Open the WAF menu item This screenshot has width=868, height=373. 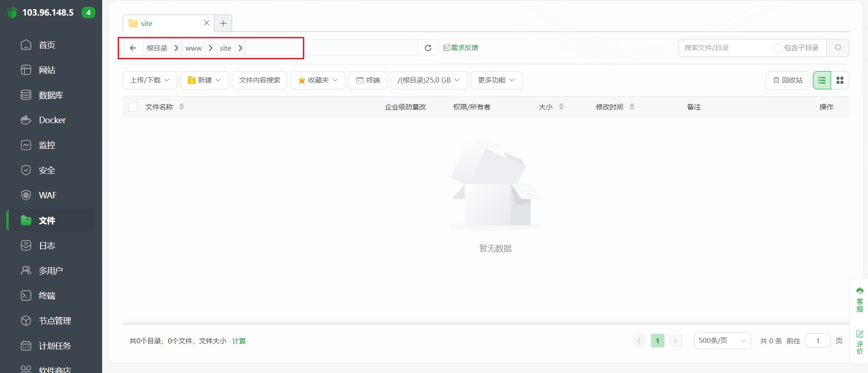pos(47,195)
